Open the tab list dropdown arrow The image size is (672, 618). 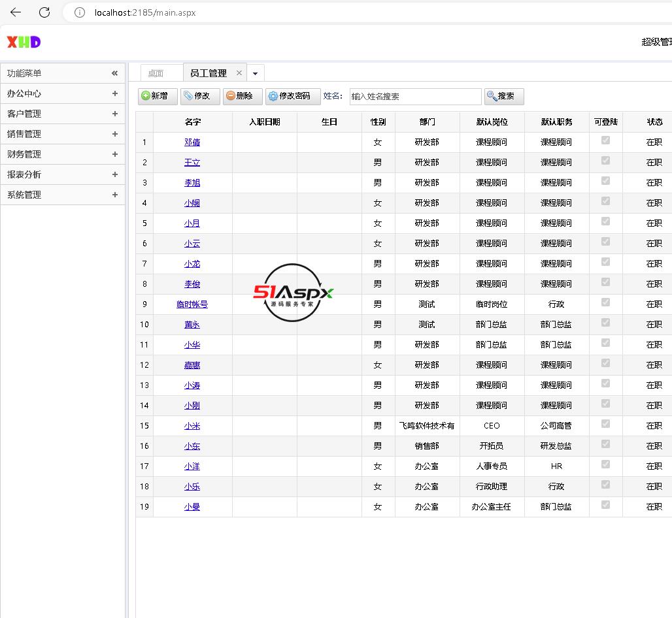[256, 73]
